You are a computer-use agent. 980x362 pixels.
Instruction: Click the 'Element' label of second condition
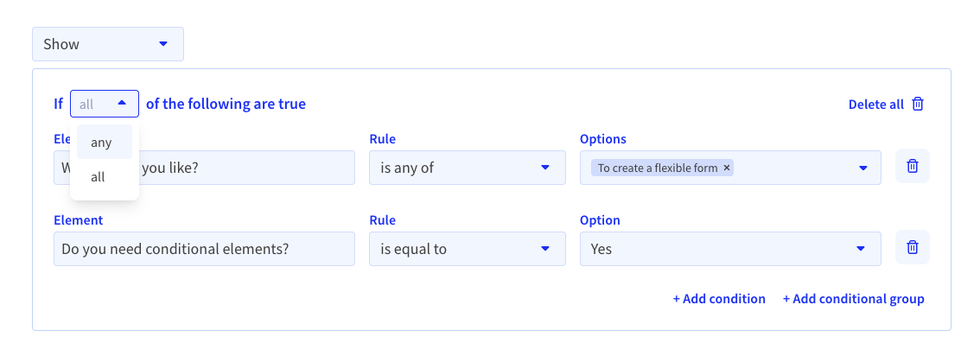(x=78, y=220)
